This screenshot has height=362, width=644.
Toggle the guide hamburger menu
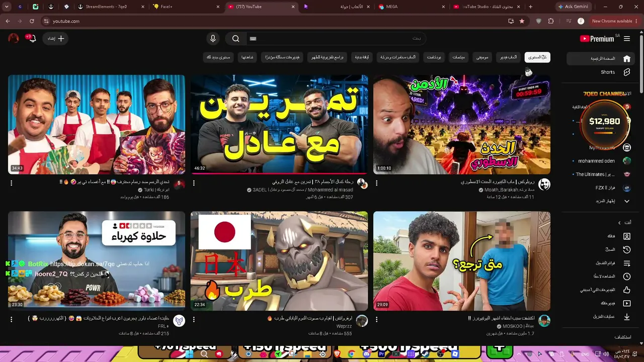point(627,39)
